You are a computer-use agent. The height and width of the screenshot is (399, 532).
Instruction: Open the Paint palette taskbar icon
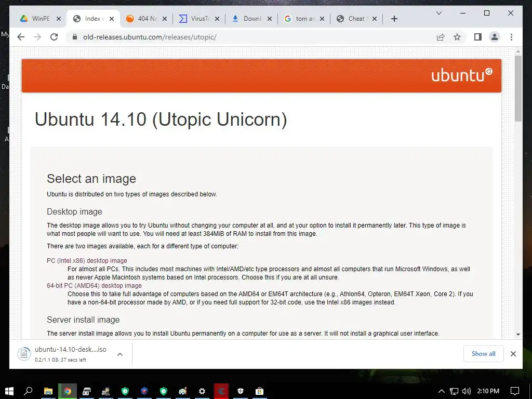point(183,391)
